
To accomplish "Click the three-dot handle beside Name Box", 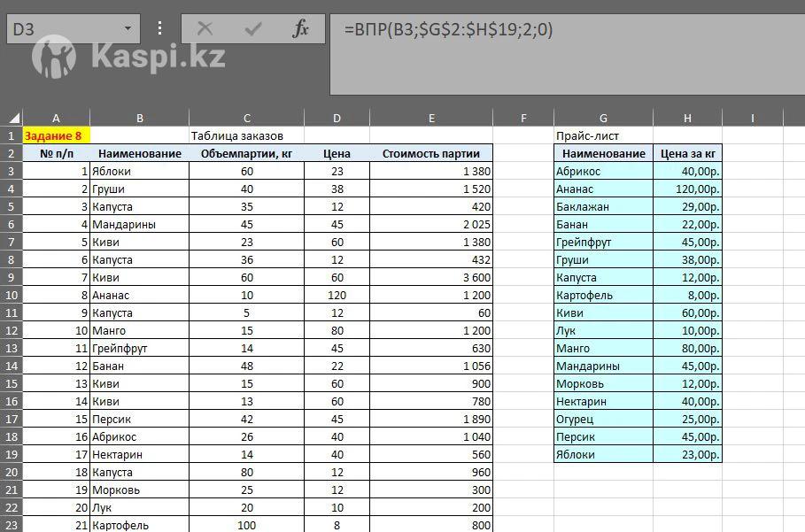I will tap(160, 29).
